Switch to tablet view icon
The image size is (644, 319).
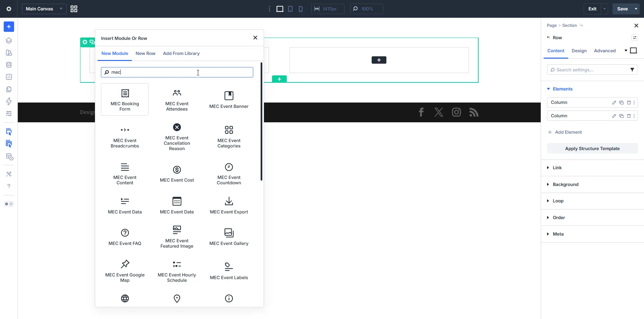[290, 9]
